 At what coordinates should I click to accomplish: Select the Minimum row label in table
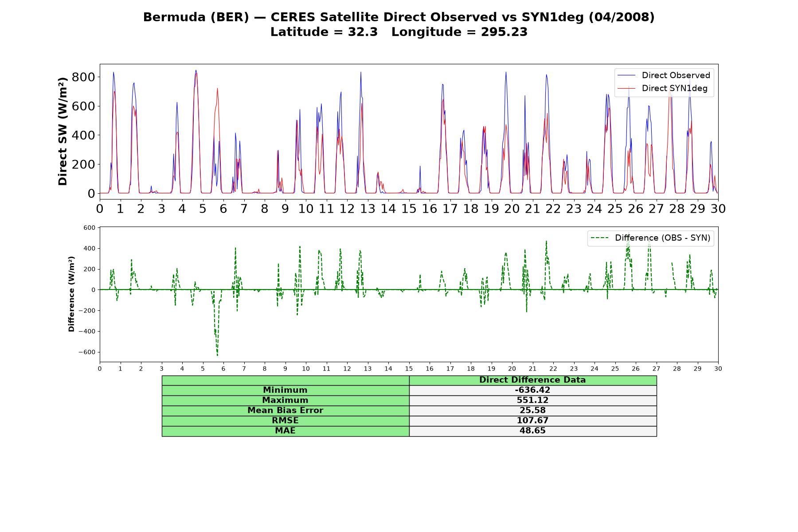pos(286,390)
